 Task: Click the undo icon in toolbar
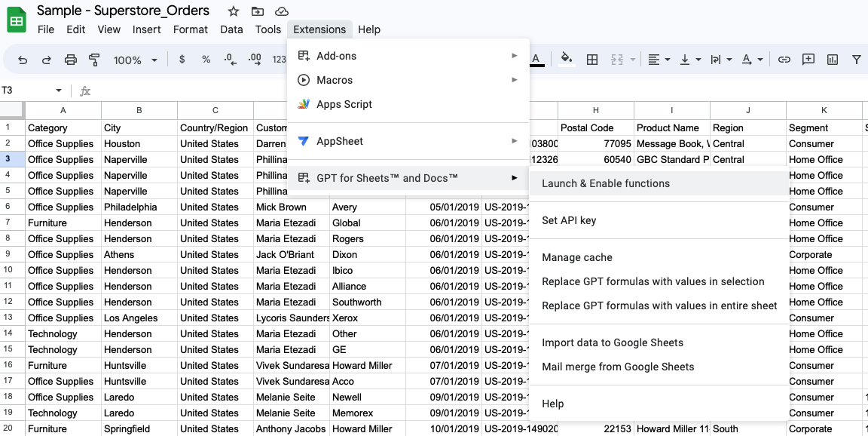[x=23, y=60]
